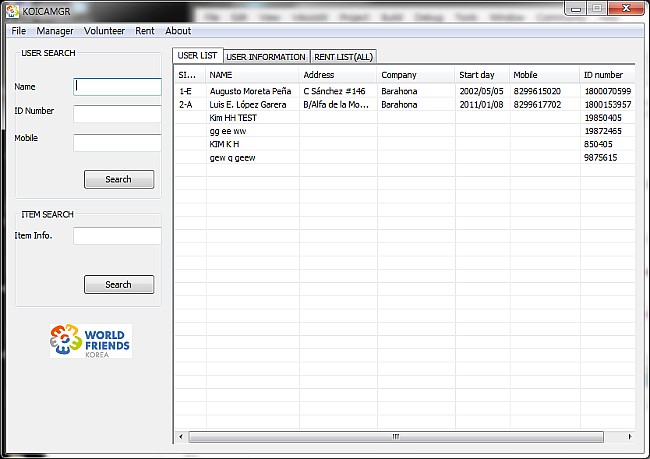Click Barahona company in Augusto's row
Screen dimensions: 650x459
coord(399,91)
